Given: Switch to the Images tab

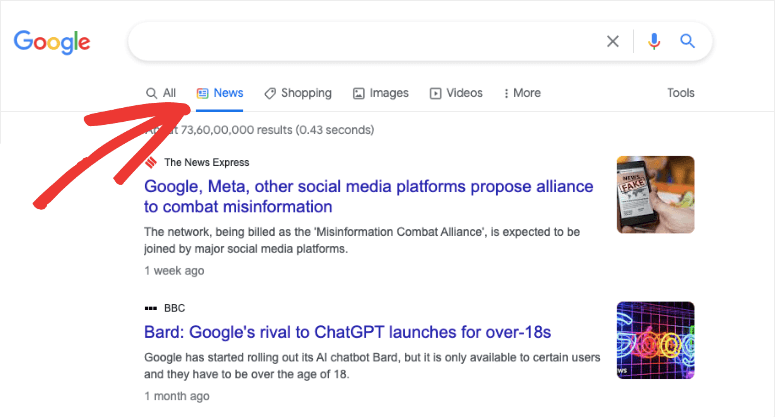Looking at the screenshot, I should tap(381, 93).
